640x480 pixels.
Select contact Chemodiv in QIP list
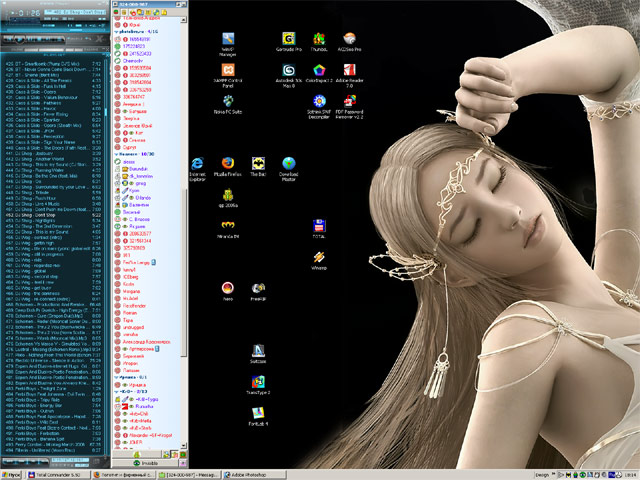(133, 61)
